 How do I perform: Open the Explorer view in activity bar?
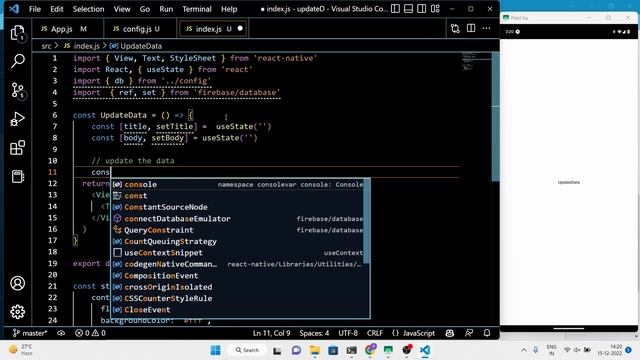pyautogui.click(x=18, y=33)
